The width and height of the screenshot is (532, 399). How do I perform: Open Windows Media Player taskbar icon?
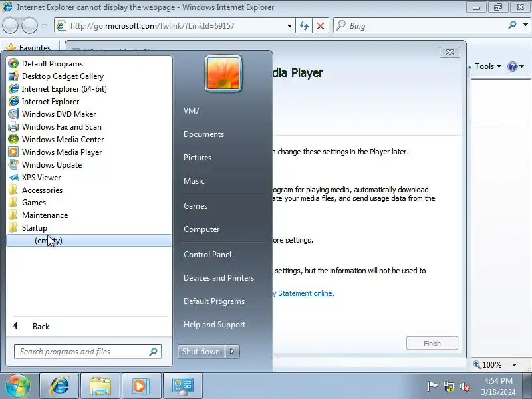(x=142, y=386)
